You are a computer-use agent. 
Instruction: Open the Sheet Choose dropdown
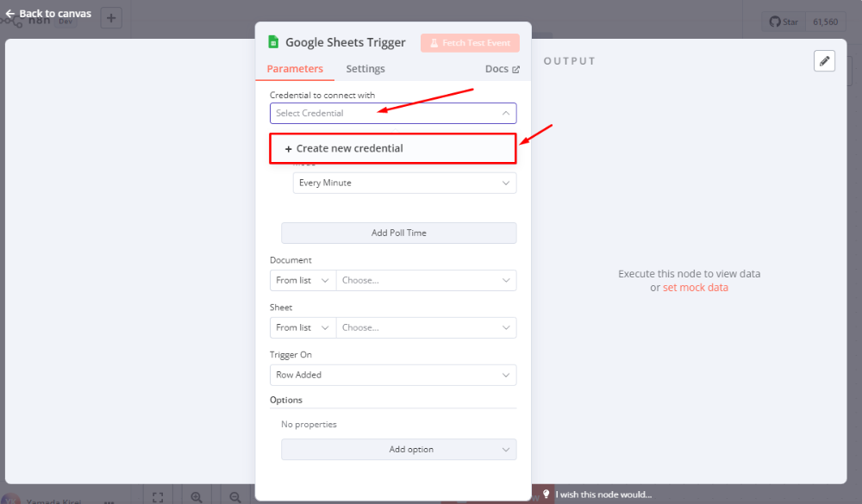pyautogui.click(x=426, y=327)
